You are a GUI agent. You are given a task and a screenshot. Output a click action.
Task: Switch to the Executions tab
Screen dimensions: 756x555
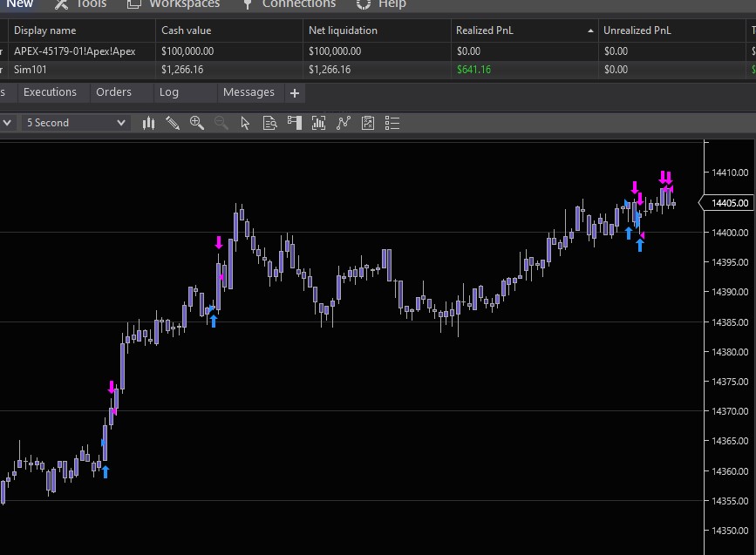pyautogui.click(x=50, y=92)
